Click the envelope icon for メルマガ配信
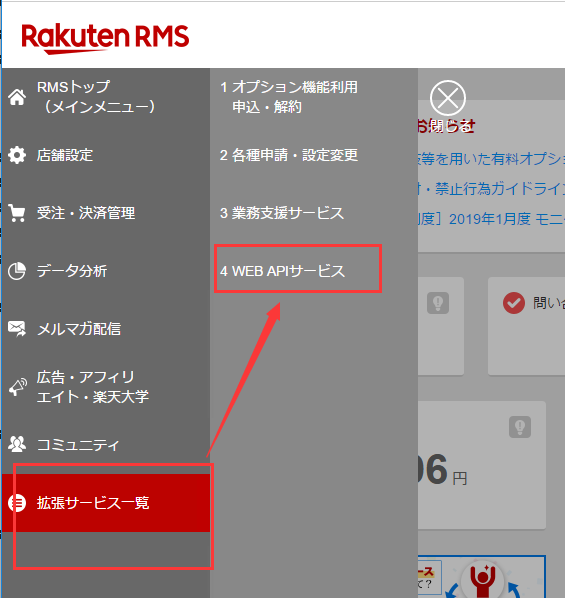The width and height of the screenshot is (565, 598). click(x=17, y=329)
